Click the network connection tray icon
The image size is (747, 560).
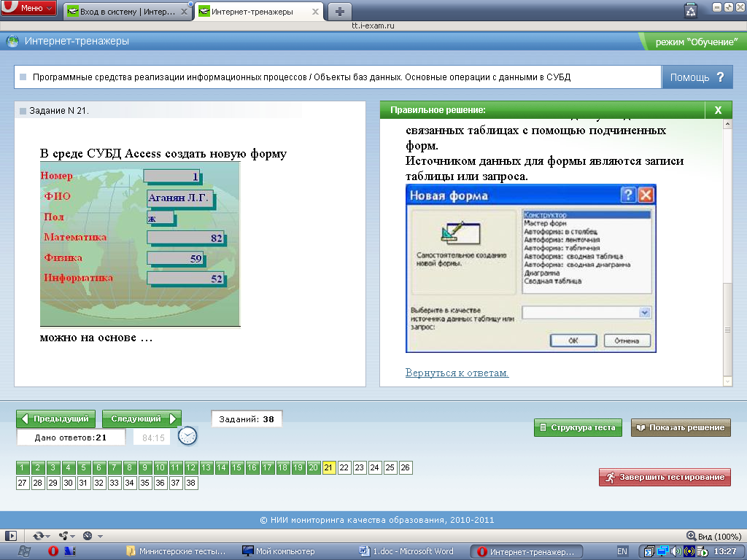coord(662,552)
